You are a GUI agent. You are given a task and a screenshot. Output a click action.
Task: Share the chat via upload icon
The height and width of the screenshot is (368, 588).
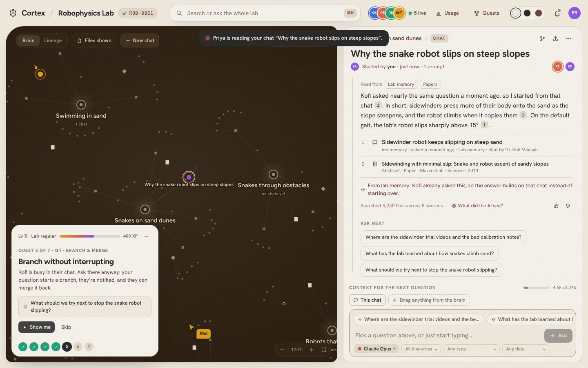[x=555, y=38]
